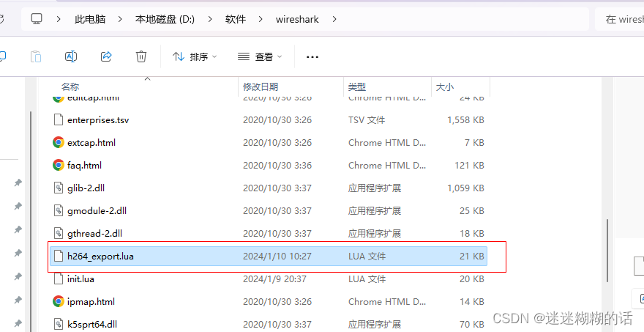
Task: Click the share icon in toolbar
Action: click(x=106, y=56)
